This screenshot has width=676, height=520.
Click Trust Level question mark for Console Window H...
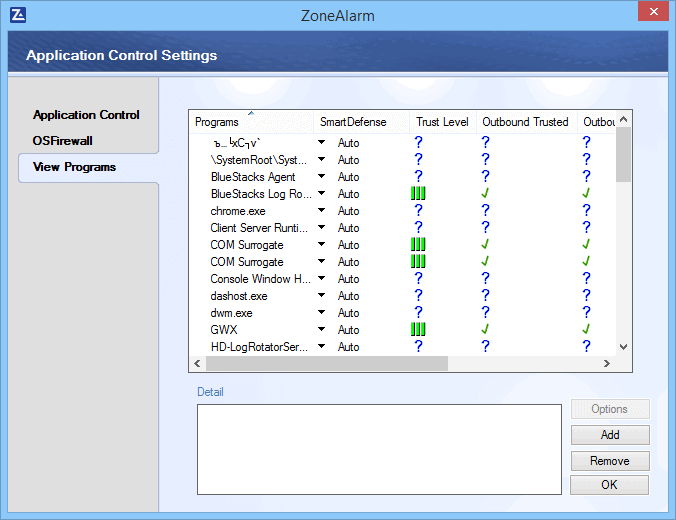point(418,278)
